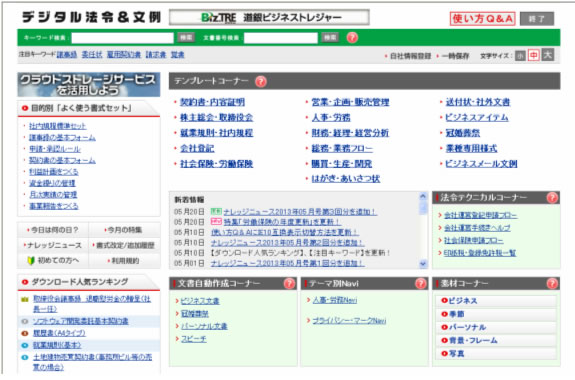Open help icon in 文書自動作成コーナー header
The width and height of the screenshot is (575, 380).
[289, 283]
